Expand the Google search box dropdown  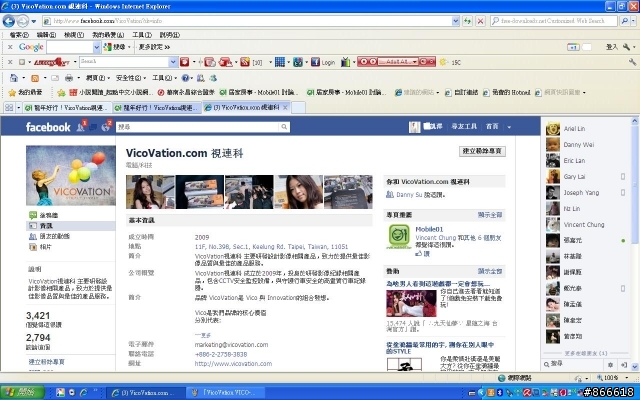click(97, 47)
